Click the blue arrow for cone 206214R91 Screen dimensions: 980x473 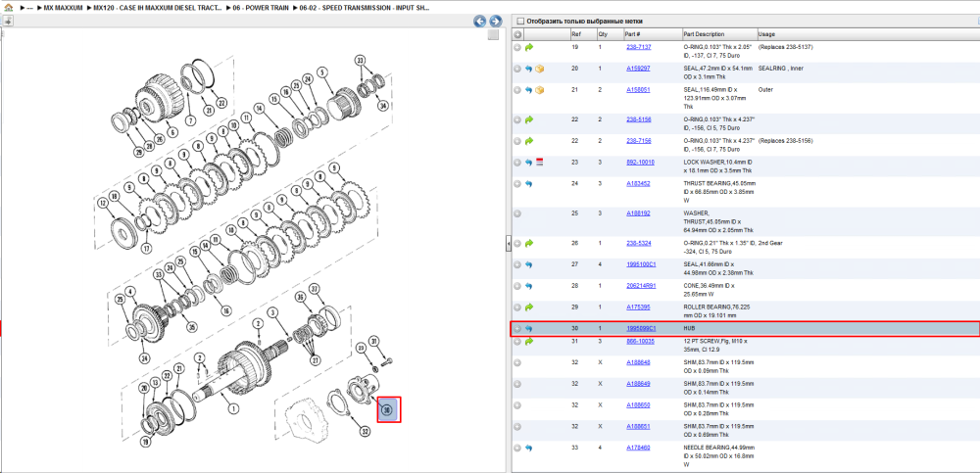(x=529, y=286)
